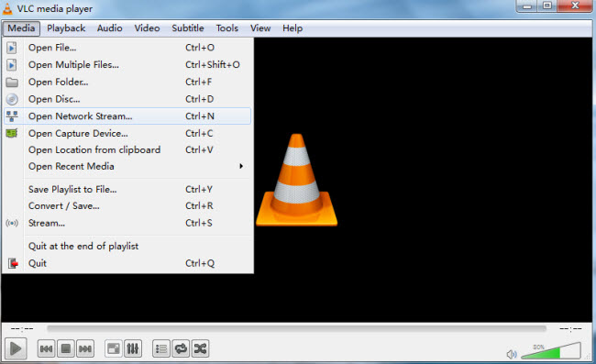The width and height of the screenshot is (596, 364).
Task: Click the Open Disc icon
Action: click(x=12, y=99)
